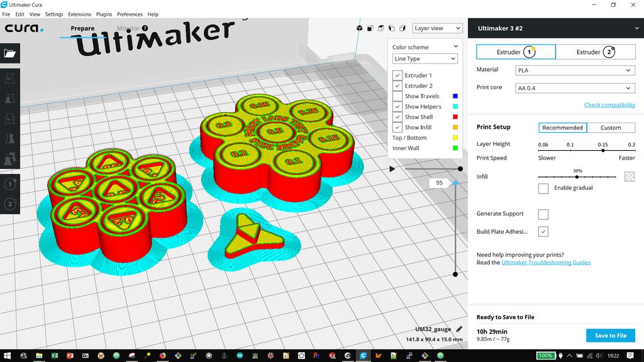Click the Check compatibility link
This screenshot has width=644, height=362.
click(x=609, y=105)
